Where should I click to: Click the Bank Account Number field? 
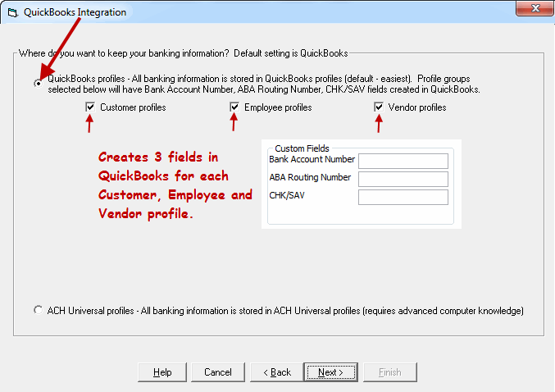pos(403,161)
